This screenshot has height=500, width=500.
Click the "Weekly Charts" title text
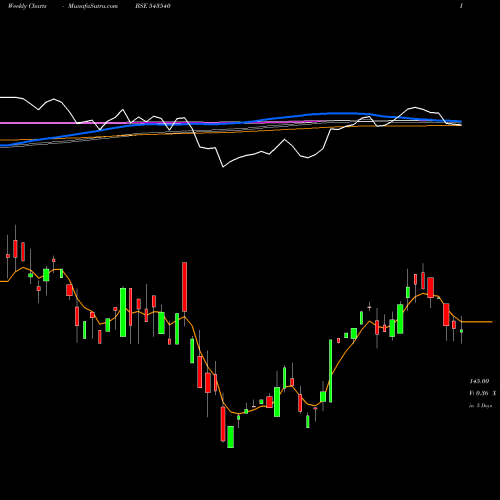27,6
